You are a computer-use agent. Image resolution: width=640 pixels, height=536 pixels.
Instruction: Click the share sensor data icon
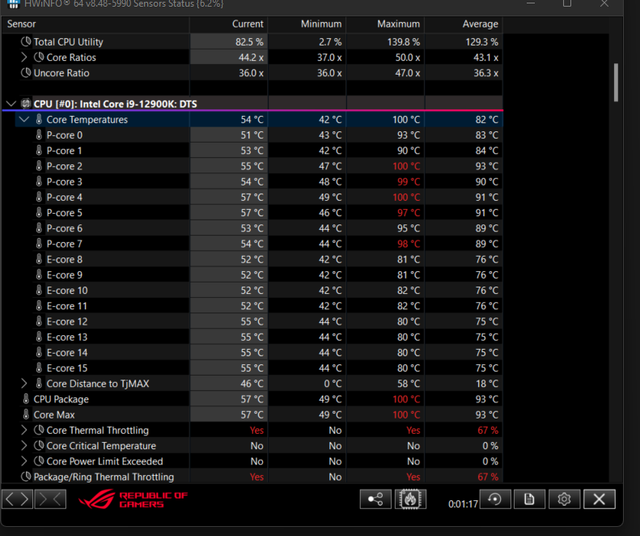376,499
